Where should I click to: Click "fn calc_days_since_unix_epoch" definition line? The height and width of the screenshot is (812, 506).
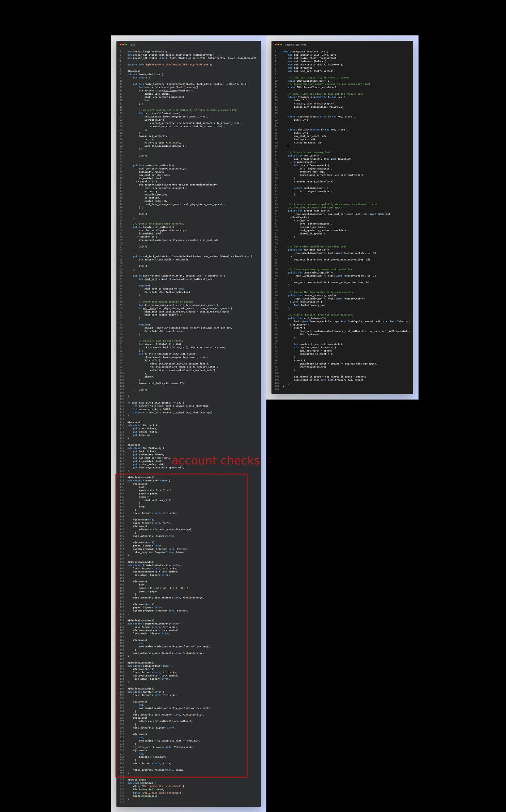(156, 403)
